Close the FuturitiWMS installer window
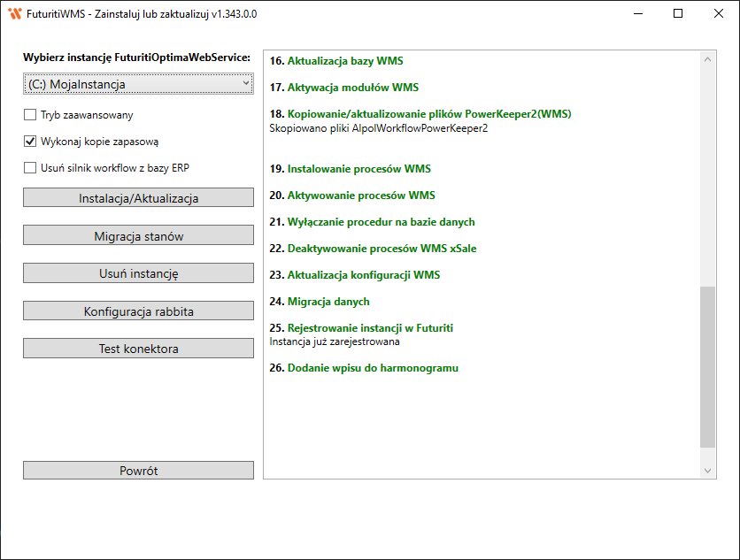Screen dimensions: 740x560 tap(719, 14)
